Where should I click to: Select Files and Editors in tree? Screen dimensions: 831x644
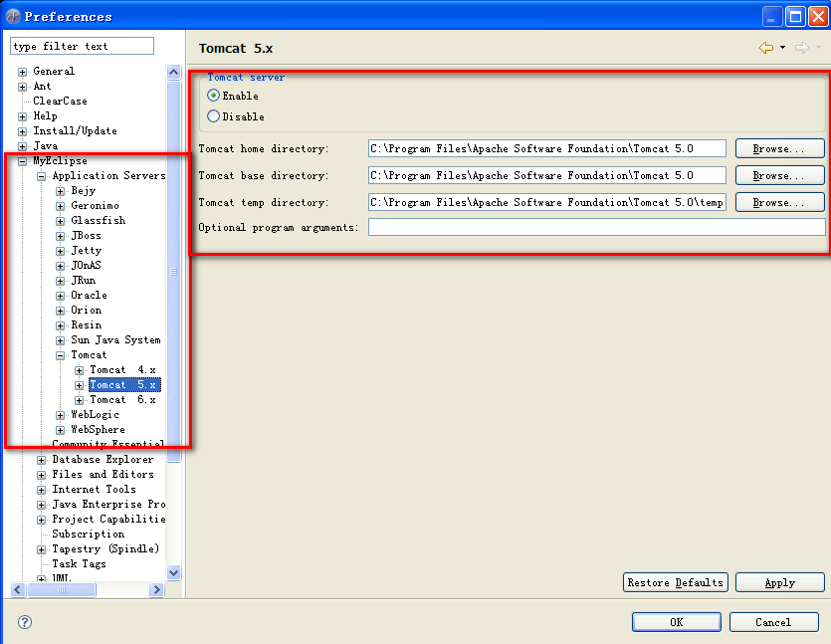tap(103, 475)
